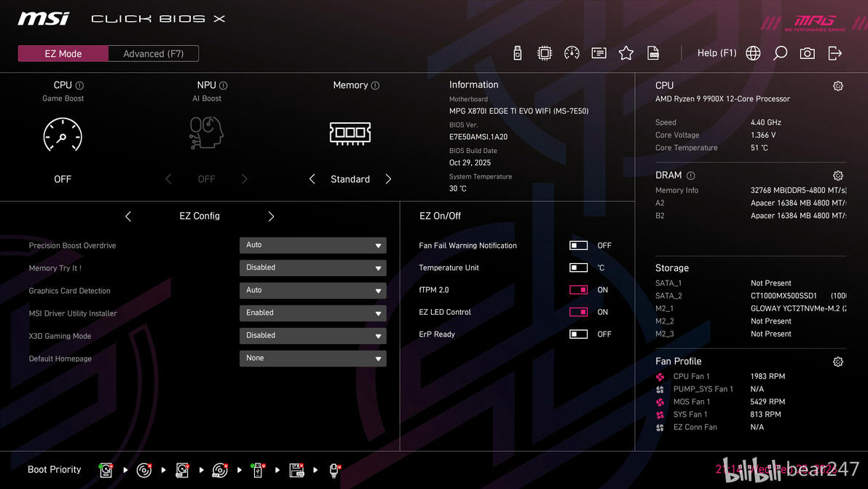Click the right arrow next to Memory Standard
Image resolution: width=868 pixels, height=489 pixels.
388,179
